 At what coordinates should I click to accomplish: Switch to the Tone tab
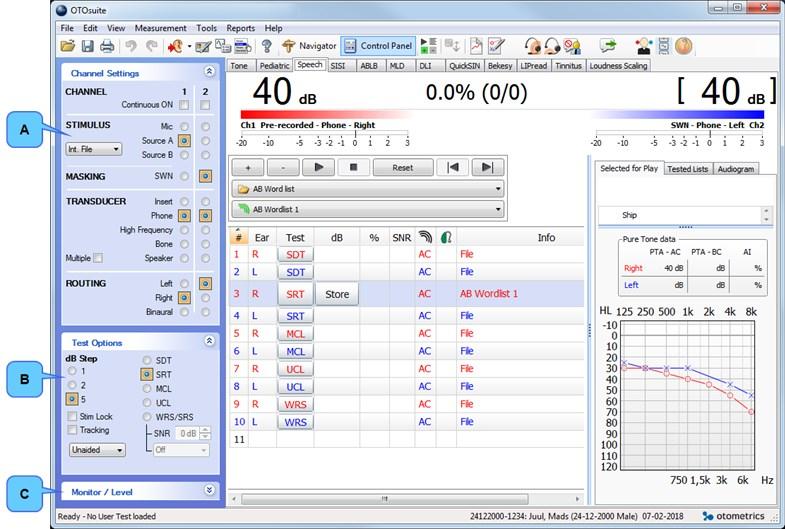239,66
